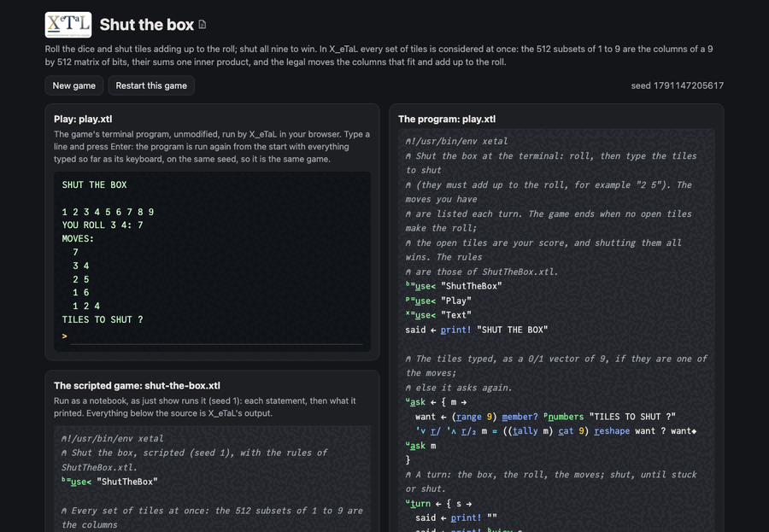Click the "1 6" move in the moves list

(x=81, y=292)
